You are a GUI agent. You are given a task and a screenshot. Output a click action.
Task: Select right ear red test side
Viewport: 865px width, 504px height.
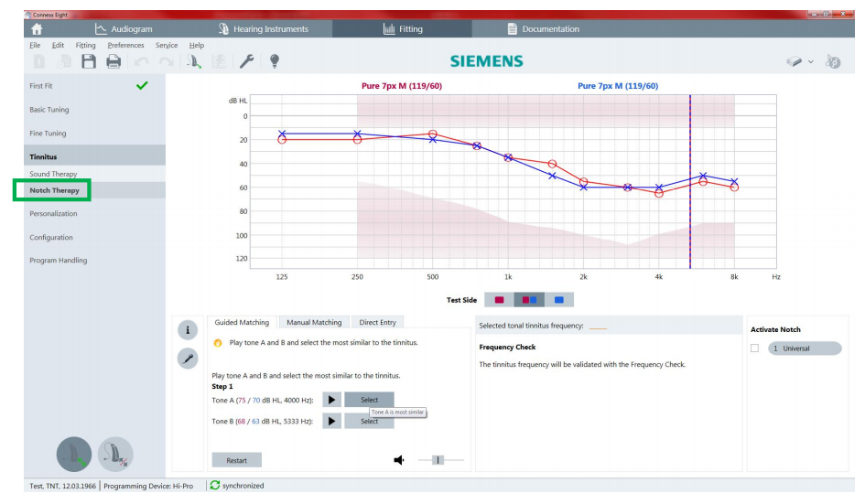pyautogui.click(x=499, y=300)
